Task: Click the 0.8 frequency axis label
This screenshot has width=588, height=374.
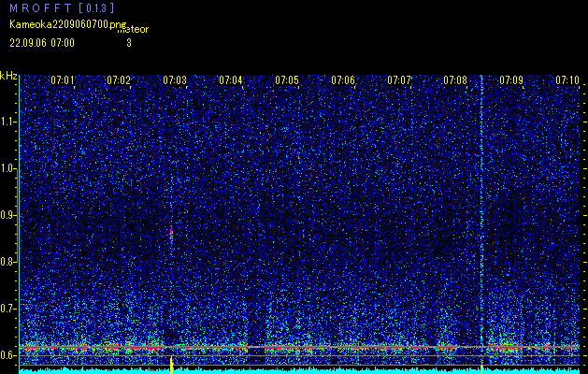Action: (x=7, y=262)
